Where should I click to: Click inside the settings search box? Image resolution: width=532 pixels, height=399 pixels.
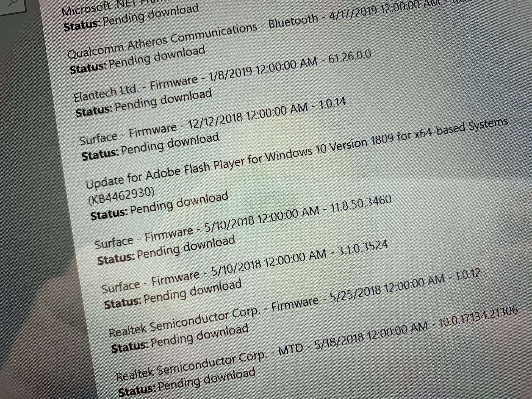(5, 7)
